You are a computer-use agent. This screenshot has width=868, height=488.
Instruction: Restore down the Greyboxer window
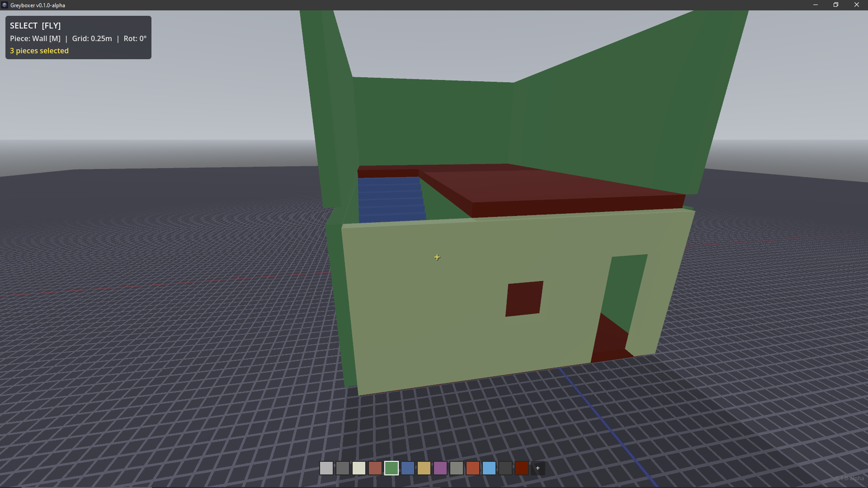pos(835,5)
